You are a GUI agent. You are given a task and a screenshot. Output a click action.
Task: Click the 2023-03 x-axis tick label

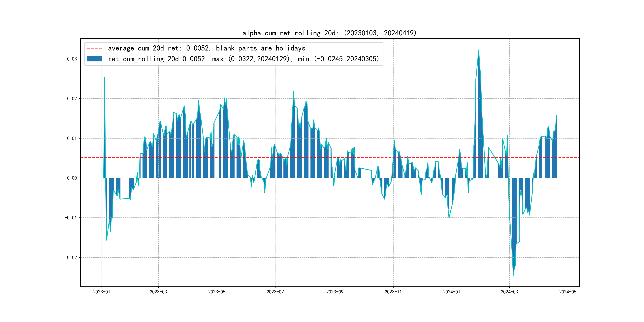click(x=158, y=292)
